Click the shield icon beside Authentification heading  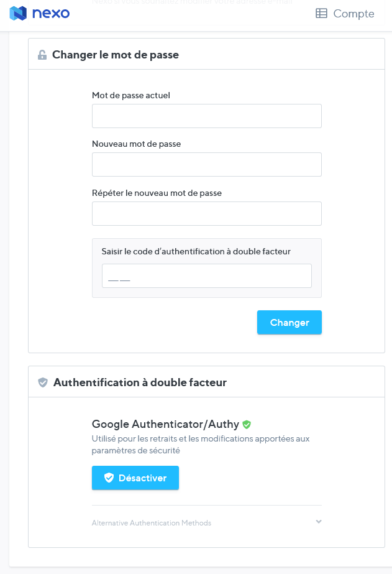[x=43, y=382]
